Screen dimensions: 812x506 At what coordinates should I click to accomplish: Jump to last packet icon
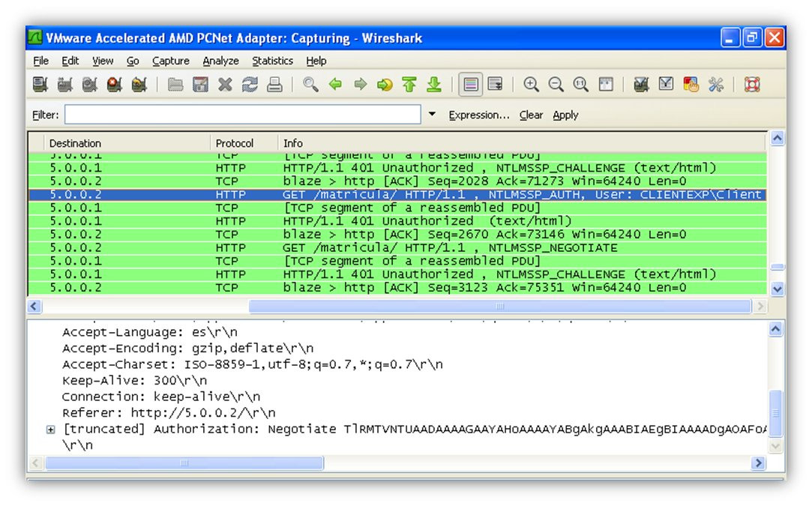434,84
